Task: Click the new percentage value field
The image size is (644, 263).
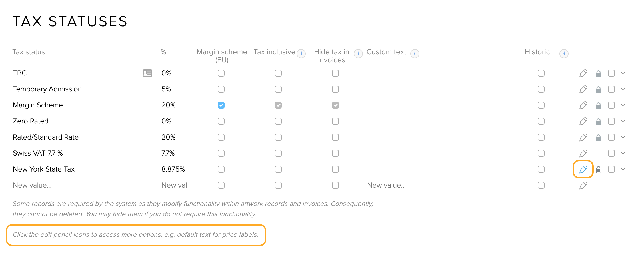Action: [x=174, y=185]
